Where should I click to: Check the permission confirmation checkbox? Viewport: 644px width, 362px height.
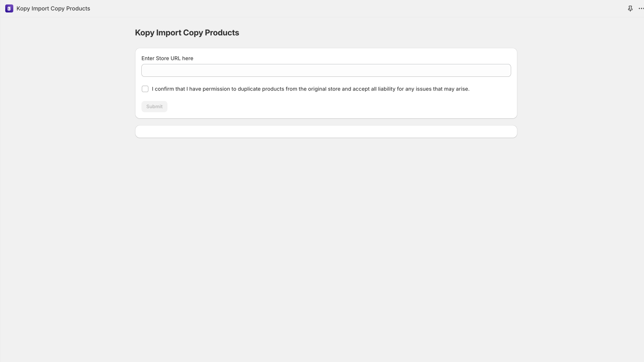tap(145, 88)
